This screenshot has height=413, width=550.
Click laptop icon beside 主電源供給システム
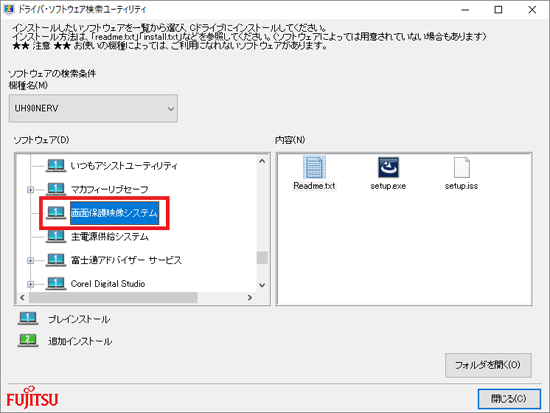56,236
